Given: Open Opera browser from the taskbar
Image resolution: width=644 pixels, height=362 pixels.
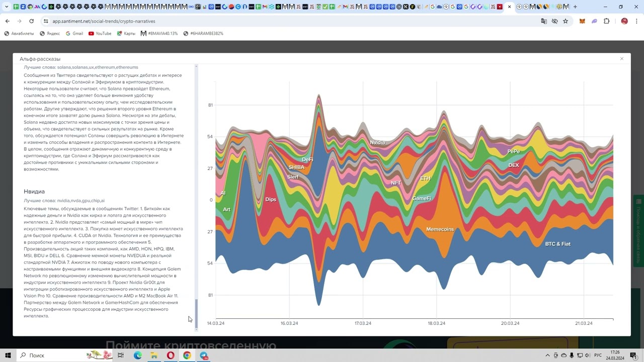Looking at the screenshot, I should pyautogui.click(x=171, y=355).
